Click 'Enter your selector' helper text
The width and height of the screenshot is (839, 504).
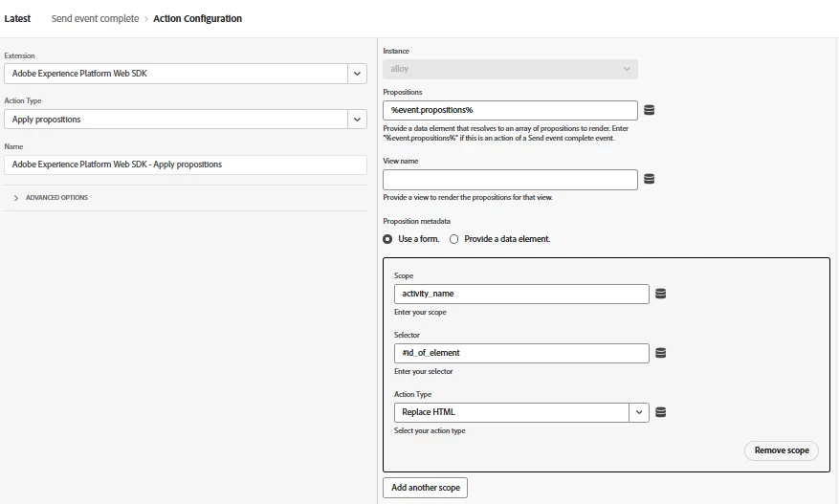tap(423, 371)
